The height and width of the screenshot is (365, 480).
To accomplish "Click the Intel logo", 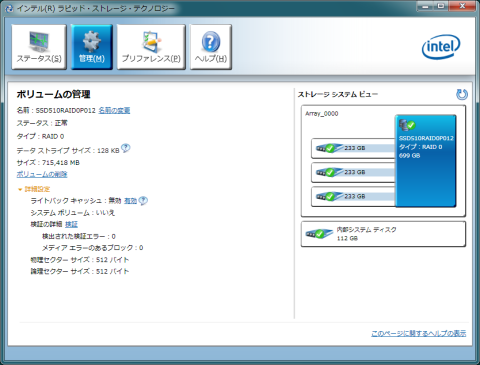I will (441, 47).
